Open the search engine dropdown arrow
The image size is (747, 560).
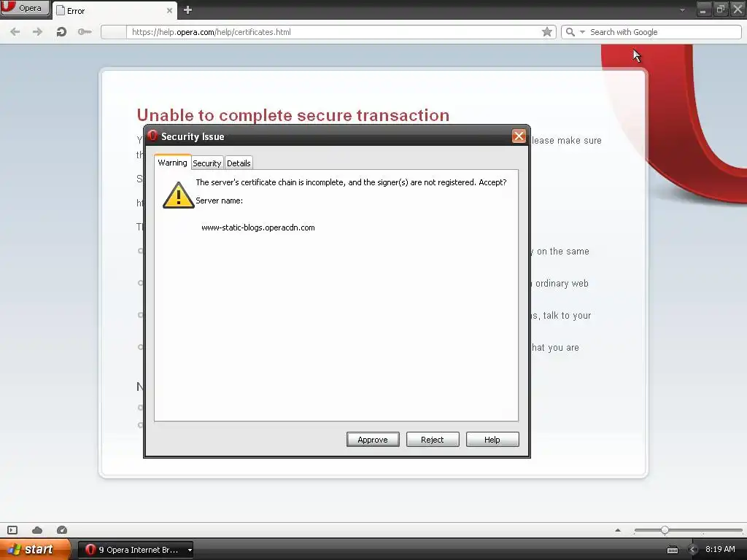tap(582, 32)
